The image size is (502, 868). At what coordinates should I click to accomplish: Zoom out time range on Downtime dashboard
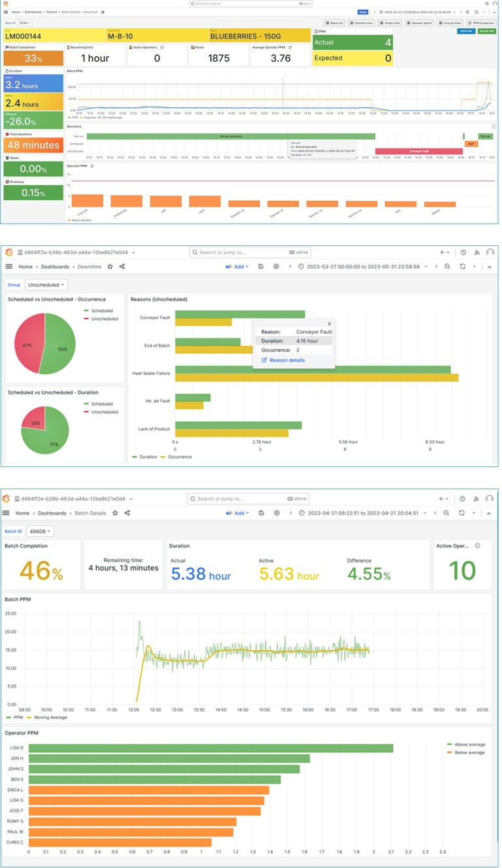pyautogui.click(x=448, y=267)
